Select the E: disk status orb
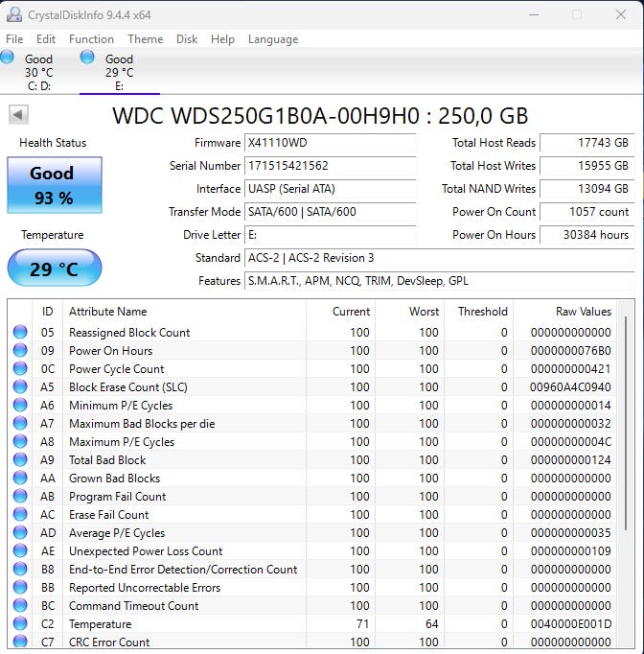644x654 pixels. [88, 58]
